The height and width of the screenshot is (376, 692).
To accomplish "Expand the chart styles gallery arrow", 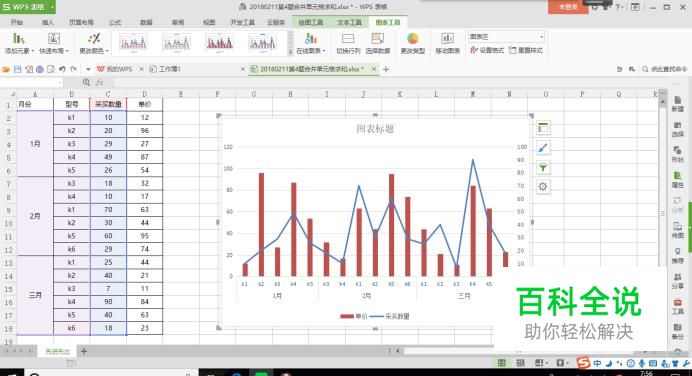I will pyautogui.click(x=290, y=52).
